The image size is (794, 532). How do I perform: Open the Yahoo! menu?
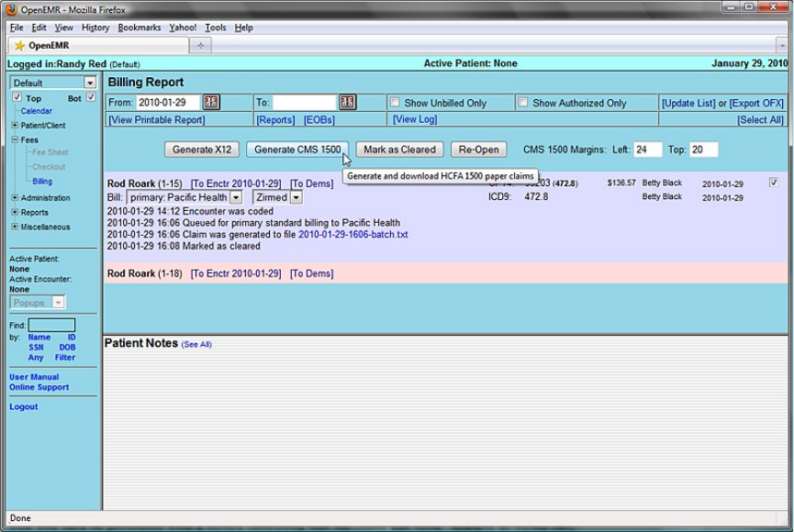click(x=183, y=28)
